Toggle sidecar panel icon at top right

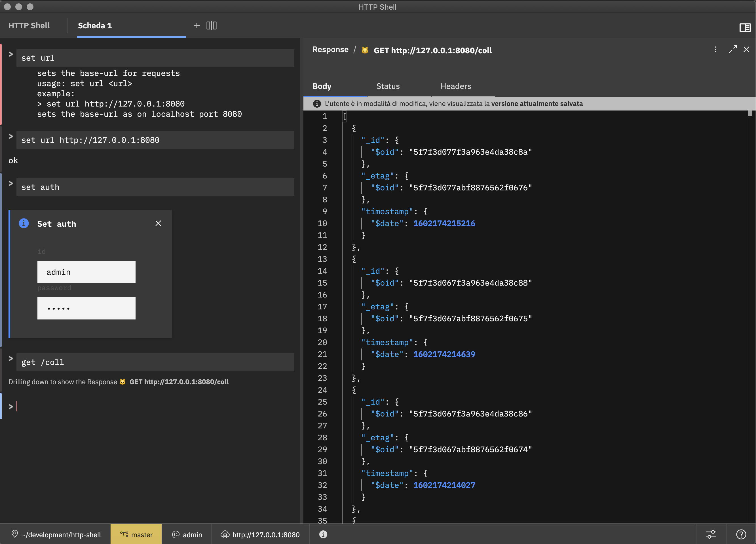click(x=745, y=28)
